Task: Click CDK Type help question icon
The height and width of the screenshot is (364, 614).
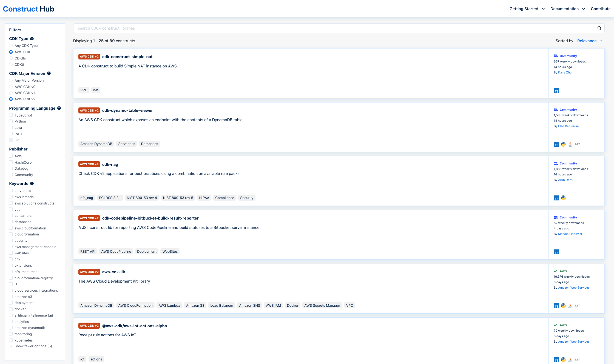Action: click(x=32, y=39)
